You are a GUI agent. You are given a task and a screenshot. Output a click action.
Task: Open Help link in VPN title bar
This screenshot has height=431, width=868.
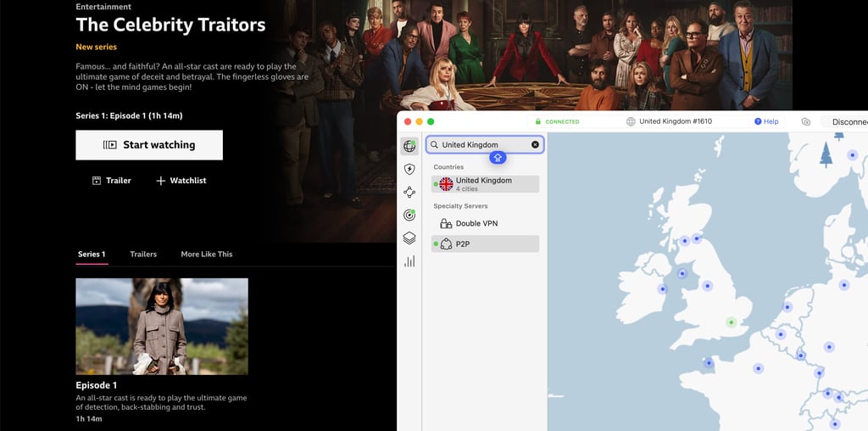pyautogui.click(x=766, y=121)
